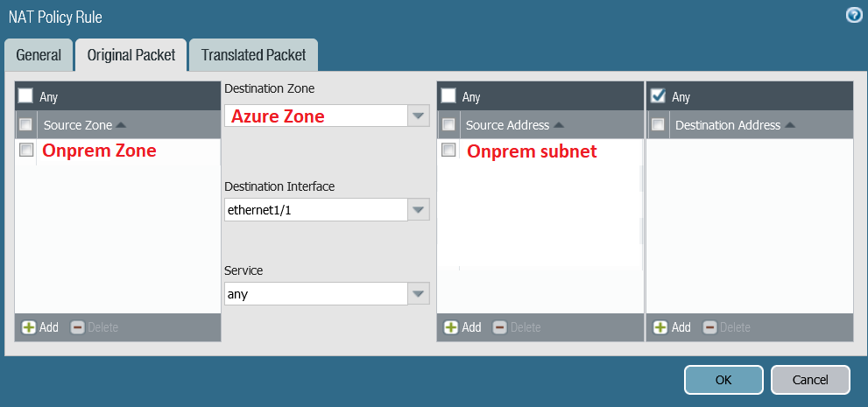Image resolution: width=868 pixels, height=407 pixels.
Task: Expand the Service dropdown
Action: [419, 294]
